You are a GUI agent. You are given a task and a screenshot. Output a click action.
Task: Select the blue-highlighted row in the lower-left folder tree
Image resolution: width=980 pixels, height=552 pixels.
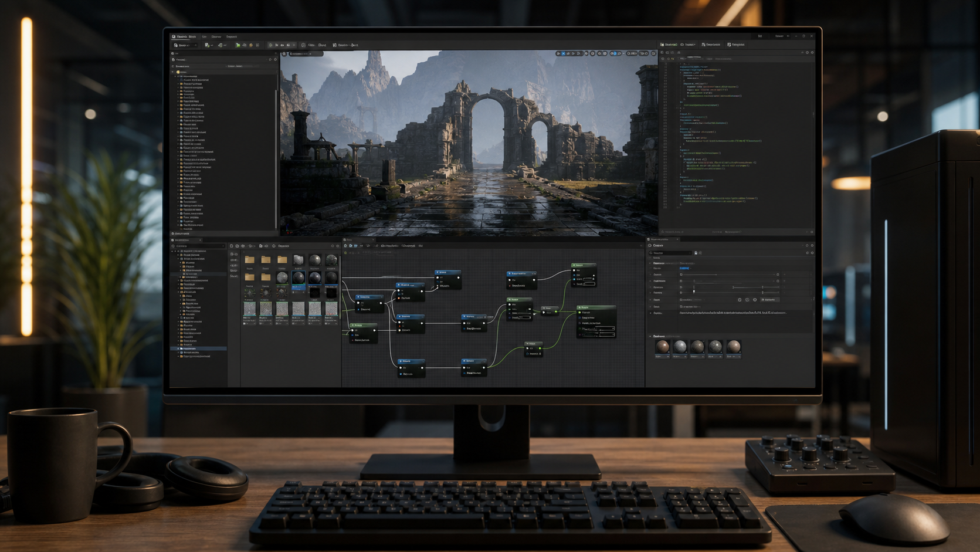coord(198,348)
